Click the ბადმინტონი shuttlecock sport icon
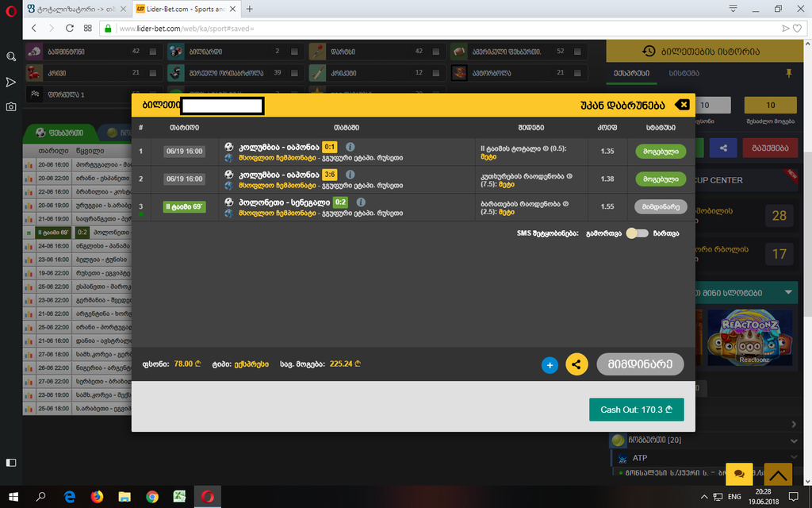 34,52
